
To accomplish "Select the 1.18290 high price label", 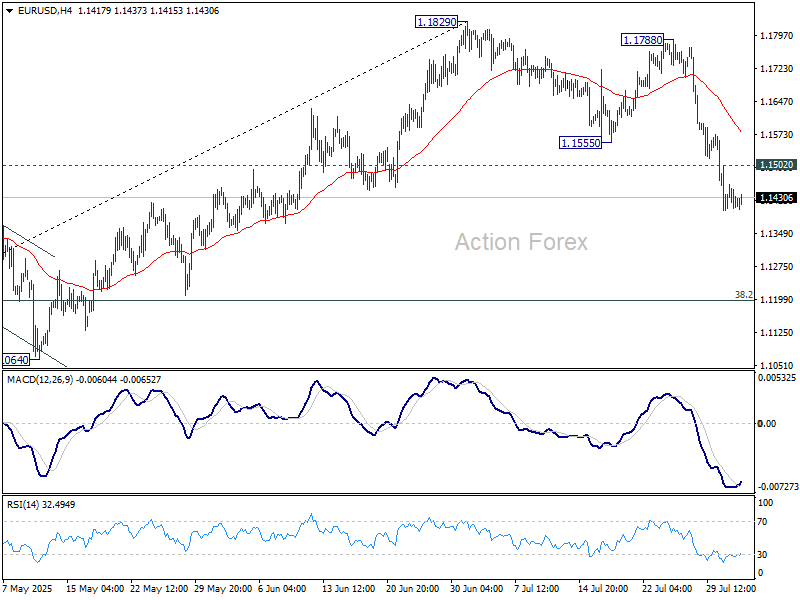I will point(437,22).
